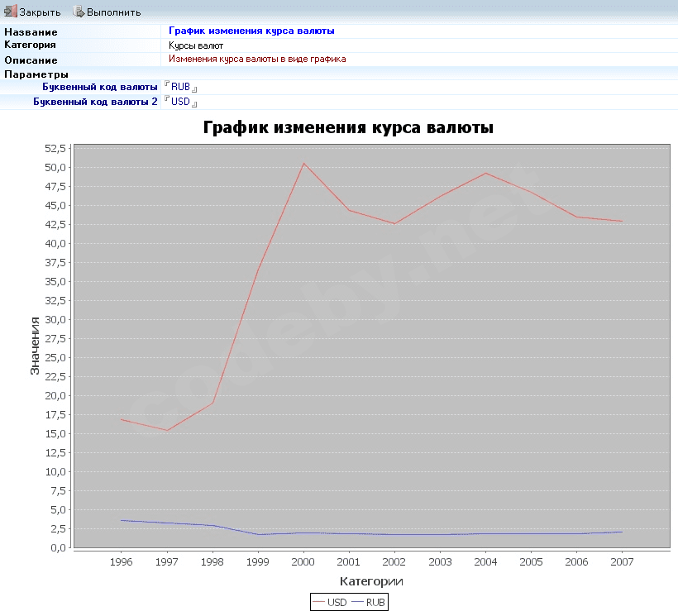Click the 25,0 y-axis tick label

pyautogui.click(x=55, y=358)
